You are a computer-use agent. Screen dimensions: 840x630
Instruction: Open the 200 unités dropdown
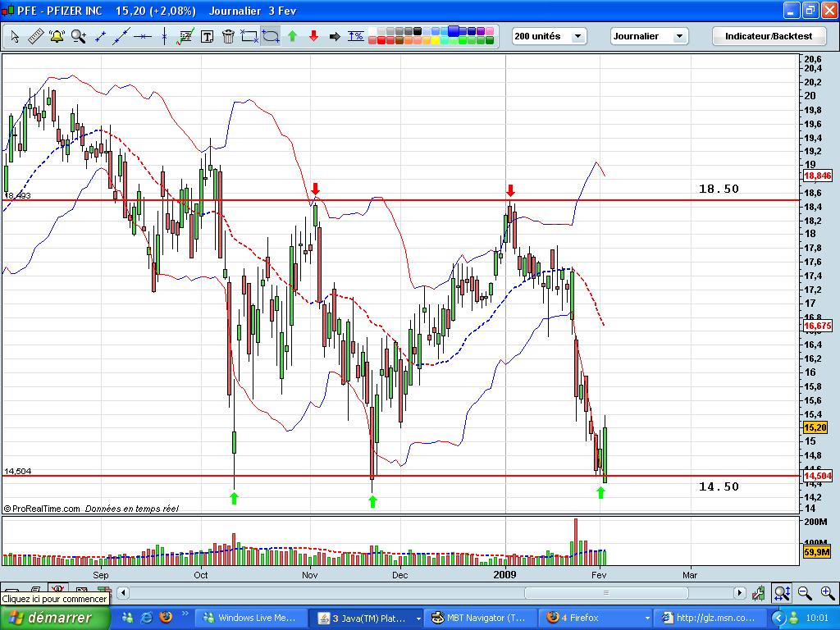[x=549, y=36]
